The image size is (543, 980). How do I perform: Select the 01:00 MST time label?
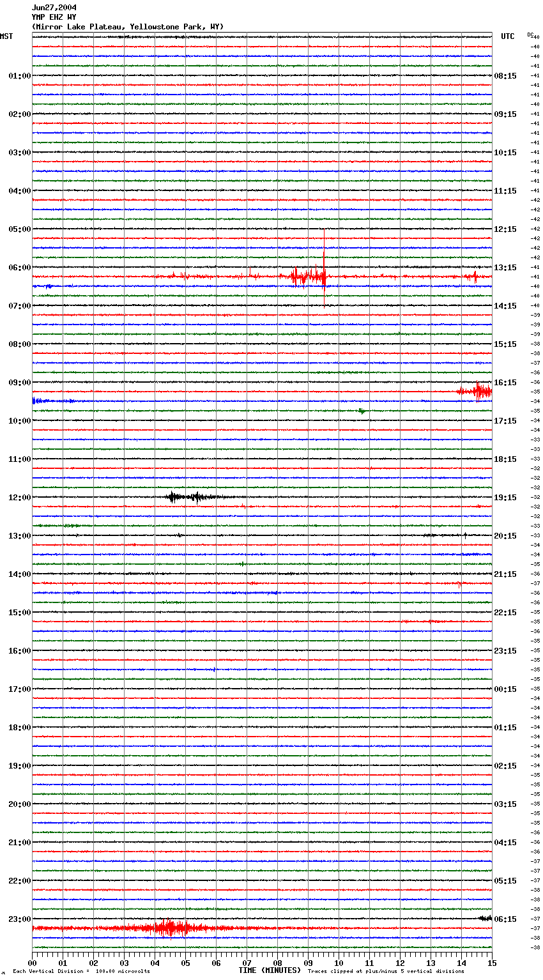click(20, 76)
